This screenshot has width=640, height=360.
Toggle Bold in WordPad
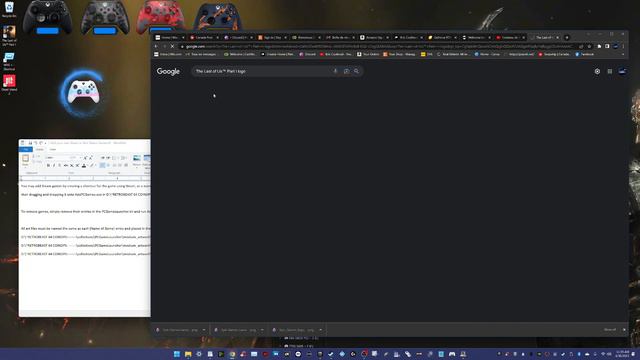click(48, 165)
